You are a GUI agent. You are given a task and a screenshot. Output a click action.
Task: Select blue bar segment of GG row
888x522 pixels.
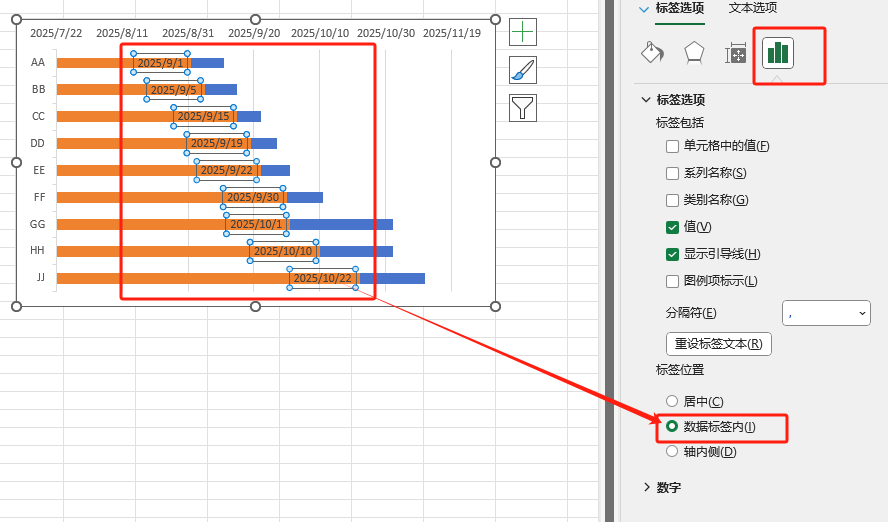click(x=341, y=225)
